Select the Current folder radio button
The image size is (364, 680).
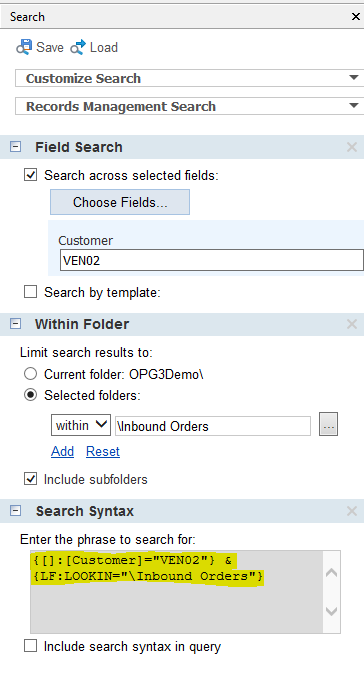coord(30,374)
